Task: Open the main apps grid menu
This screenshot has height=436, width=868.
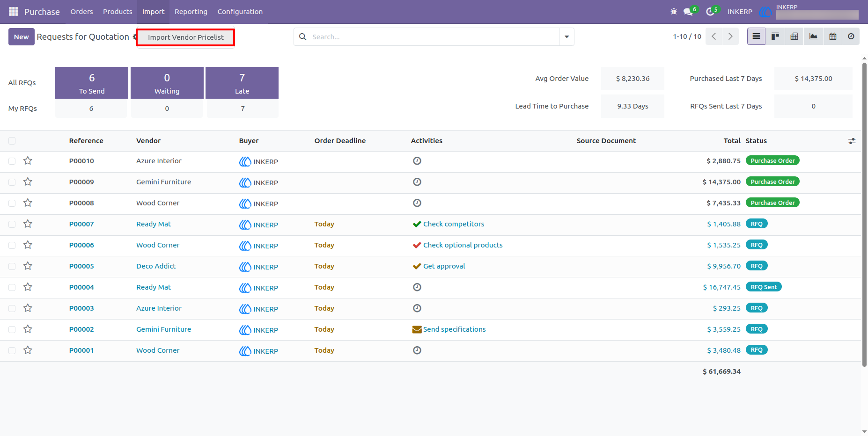Action: [x=14, y=12]
